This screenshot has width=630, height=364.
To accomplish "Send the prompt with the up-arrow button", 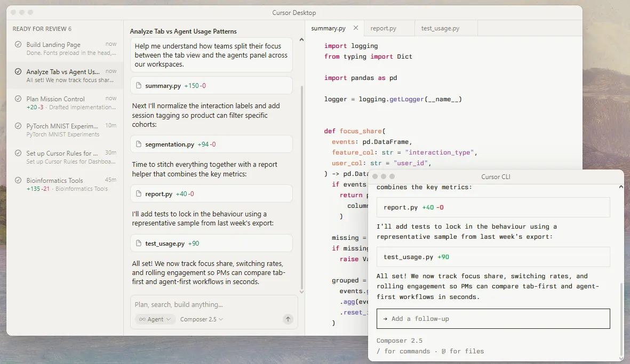I will tap(288, 319).
